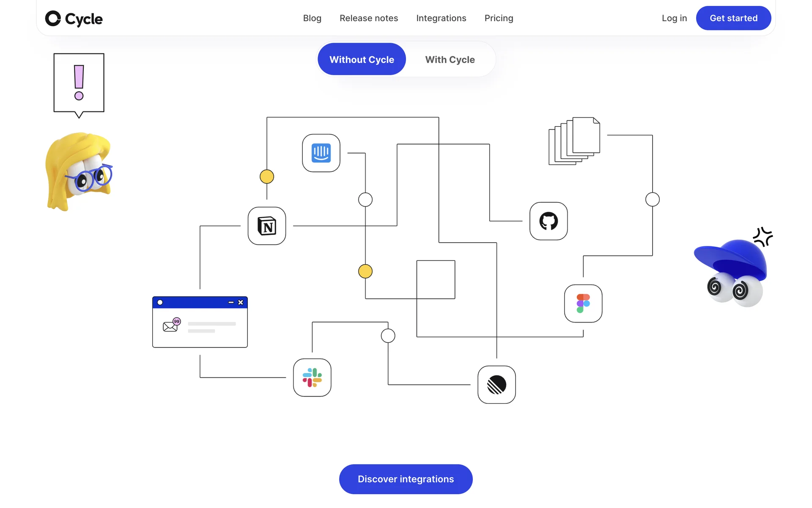812x508 pixels.
Task: Click the Discover integrations button
Action: tap(406, 479)
